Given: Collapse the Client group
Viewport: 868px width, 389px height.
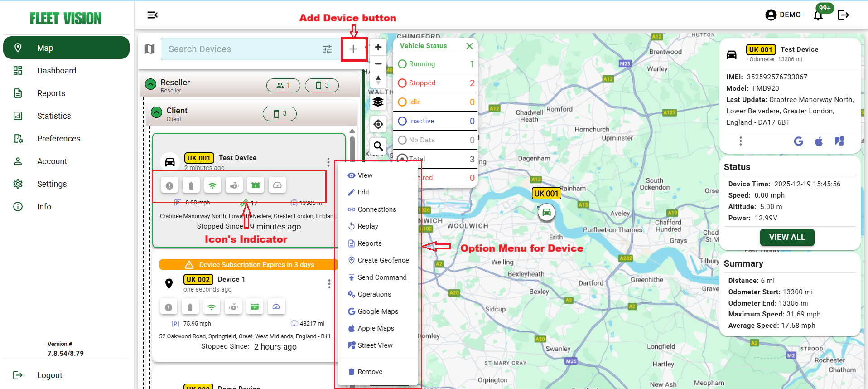Looking at the screenshot, I should (x=157, y=112).
